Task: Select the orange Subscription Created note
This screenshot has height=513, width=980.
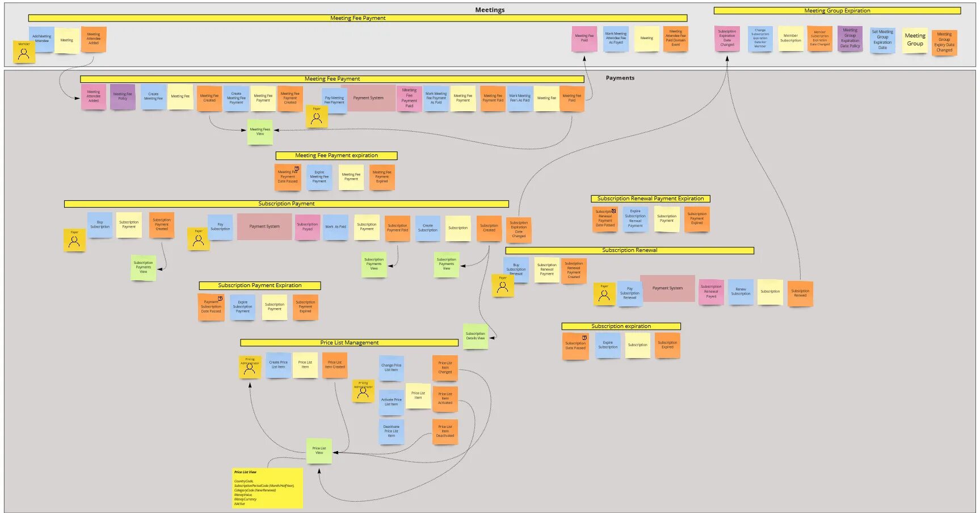Action: click(x=489, y=228)
